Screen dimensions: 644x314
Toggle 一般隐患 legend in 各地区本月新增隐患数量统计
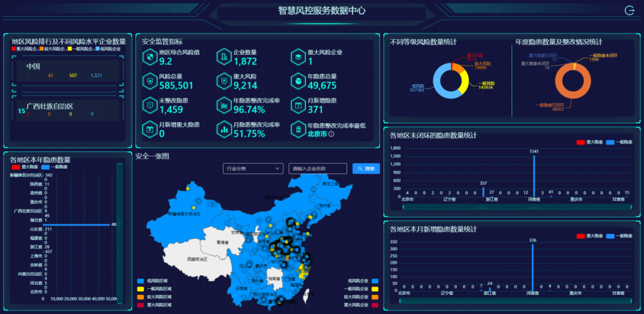click(x=619, y=236)
